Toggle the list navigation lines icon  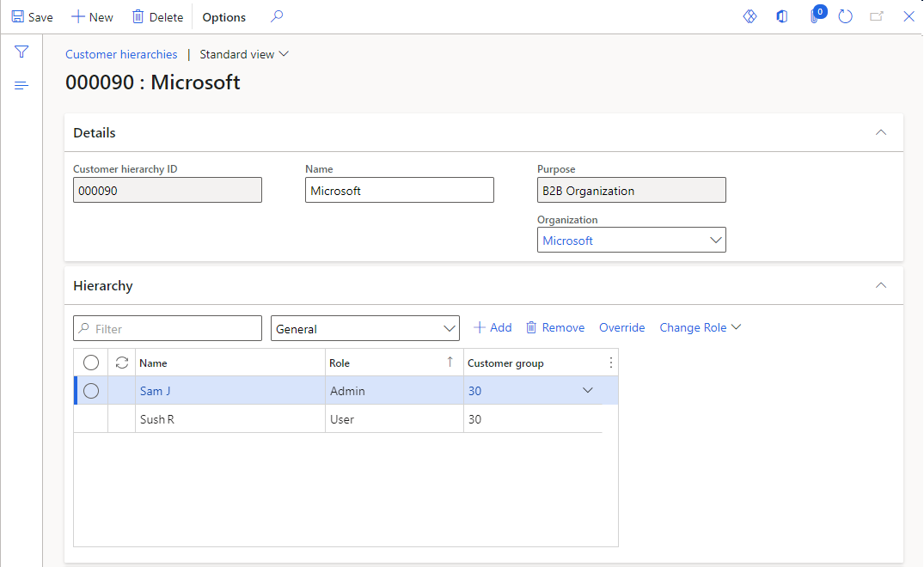click(21, 85)
